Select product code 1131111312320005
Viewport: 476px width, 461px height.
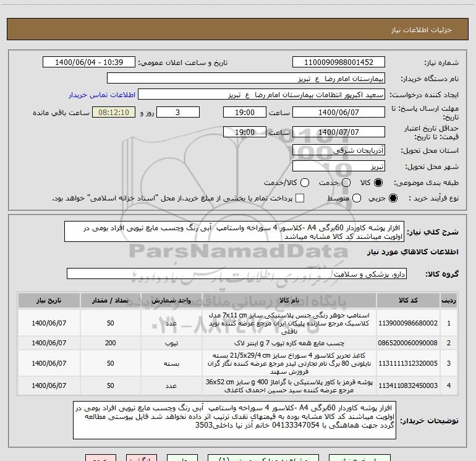(x=408, y=363)
